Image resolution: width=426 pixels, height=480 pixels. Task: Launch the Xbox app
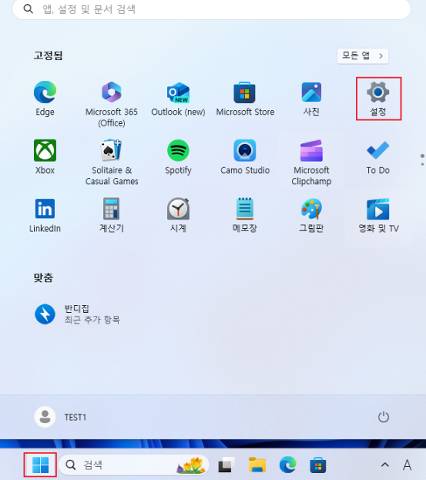45,157
